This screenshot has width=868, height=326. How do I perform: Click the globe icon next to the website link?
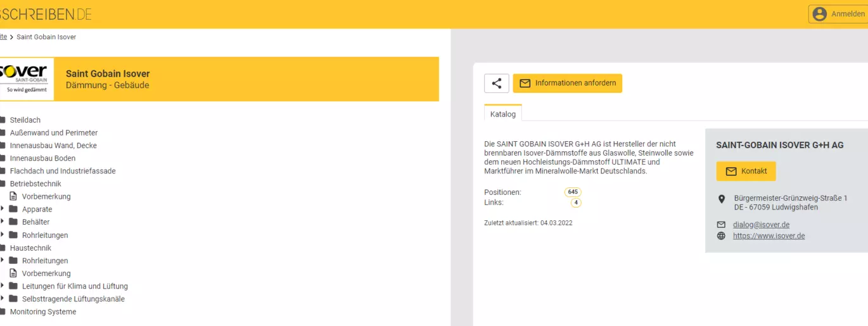(721, 236)
